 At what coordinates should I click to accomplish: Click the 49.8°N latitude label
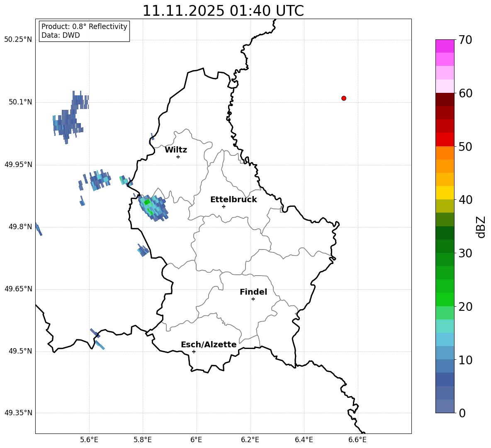point(20,227)
